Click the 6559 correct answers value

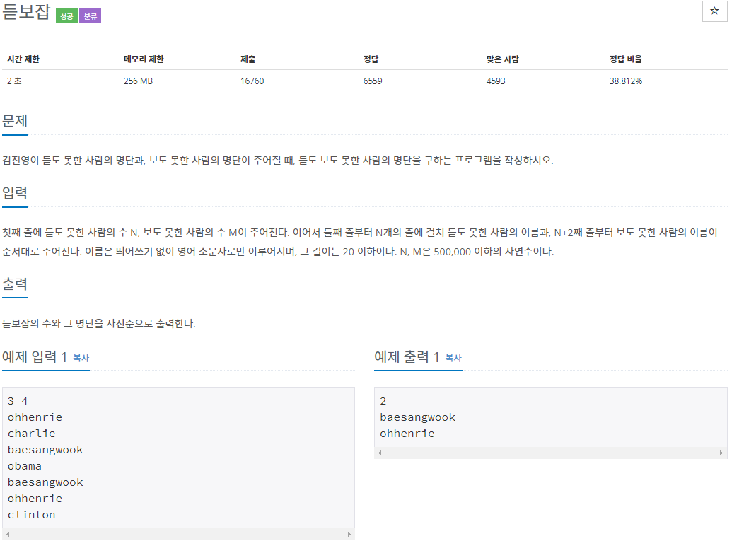(373, 81)
